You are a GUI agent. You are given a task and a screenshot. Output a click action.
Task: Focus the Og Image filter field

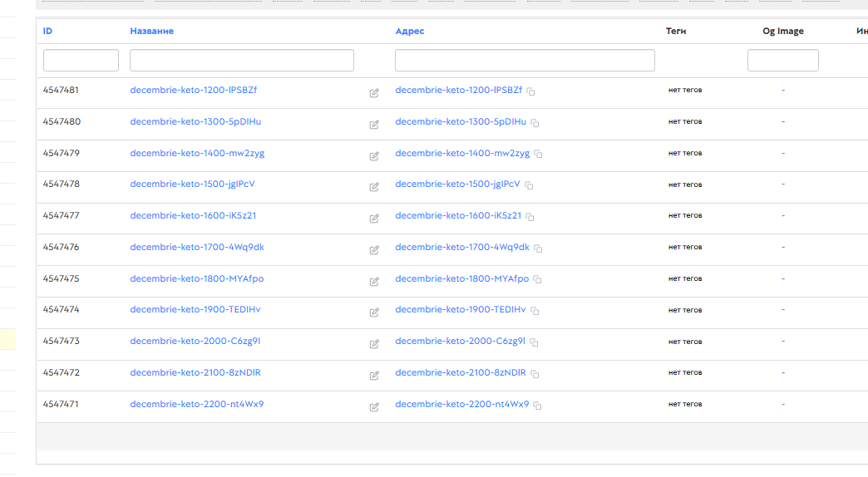(x=782, y=61)
